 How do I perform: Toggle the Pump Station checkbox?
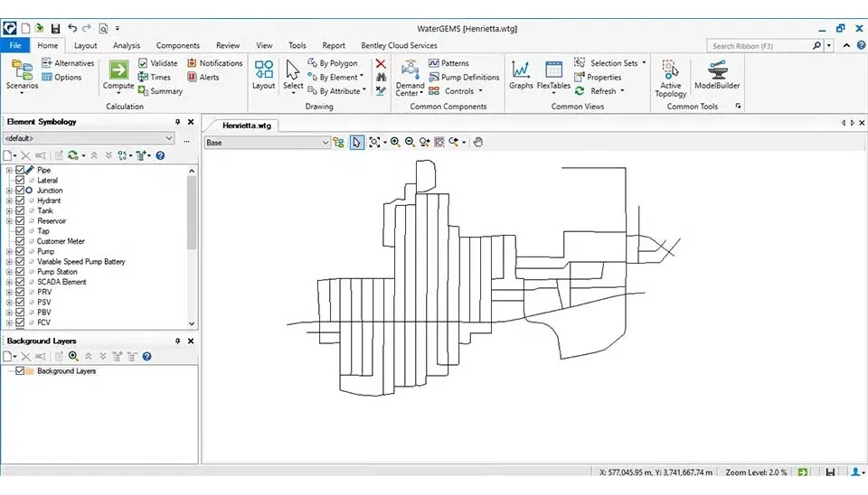click(x=20, y=272)
